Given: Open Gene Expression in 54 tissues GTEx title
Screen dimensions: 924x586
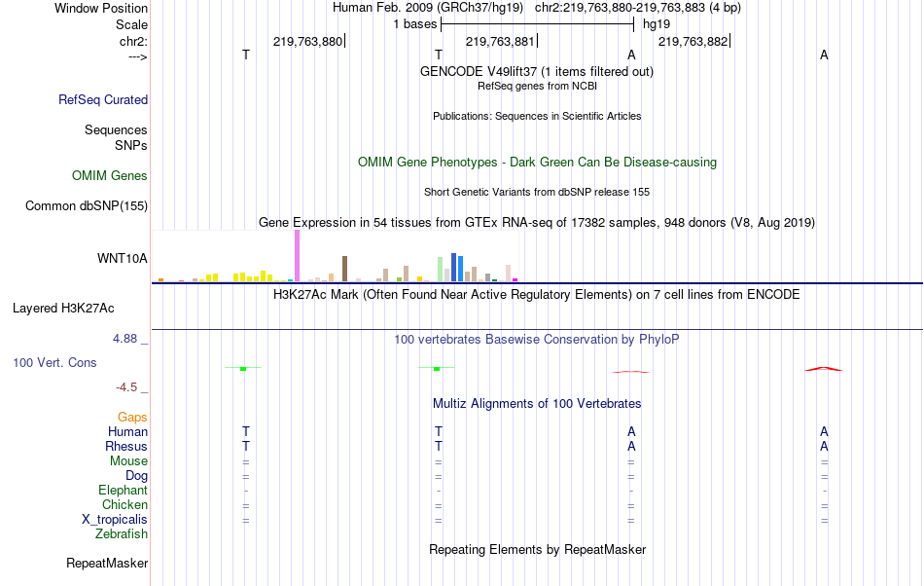Looking at the screenshot, I should tap(537, 222).
